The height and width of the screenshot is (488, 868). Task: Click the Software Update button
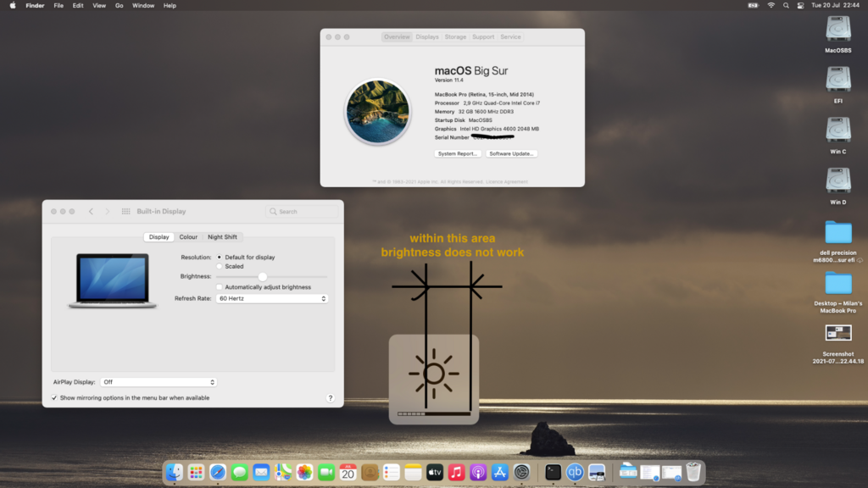[512, 153]
